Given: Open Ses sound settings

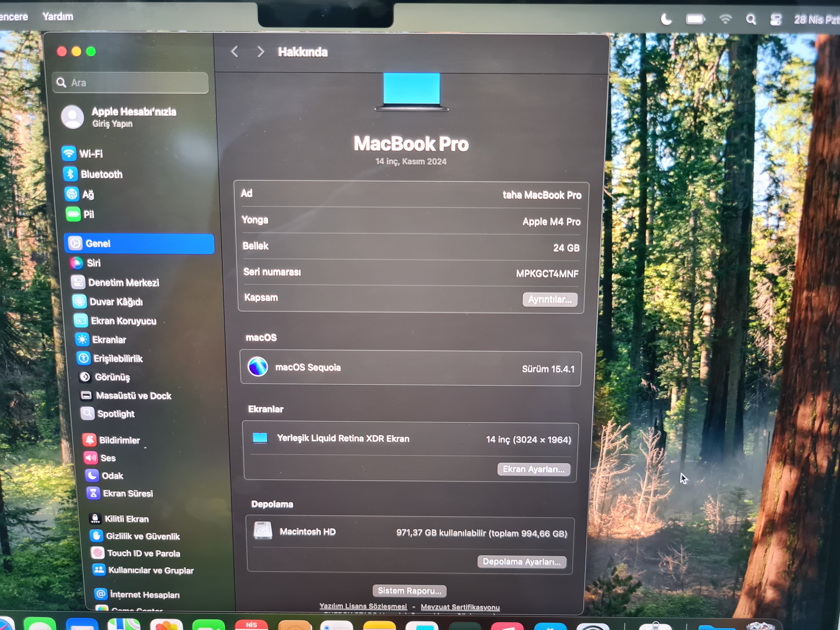Looking at the screenshot, I should (100, 457).
